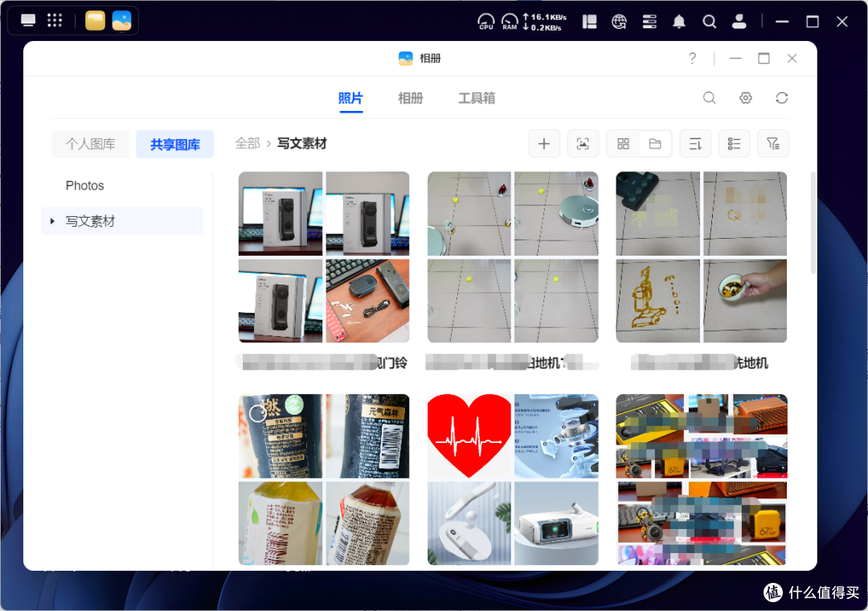The image size is (868, 611).
Task: Select the 共享图库 library
Action: [175, 144]
